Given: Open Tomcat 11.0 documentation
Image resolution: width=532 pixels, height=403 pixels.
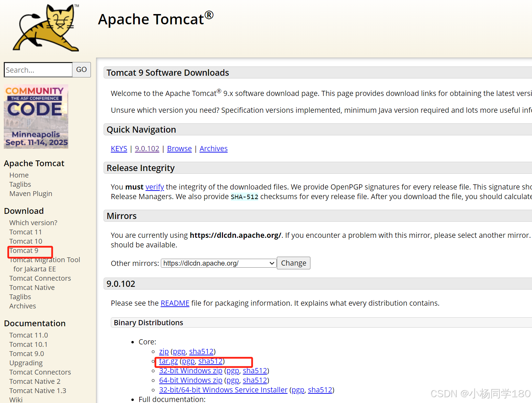Looking at the screenshot, I should tap(28, 335).
